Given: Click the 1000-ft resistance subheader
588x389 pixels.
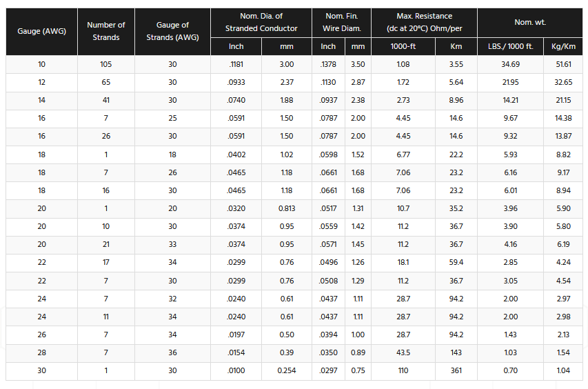Looking at the screenshot, I should [x=403, y=46].
